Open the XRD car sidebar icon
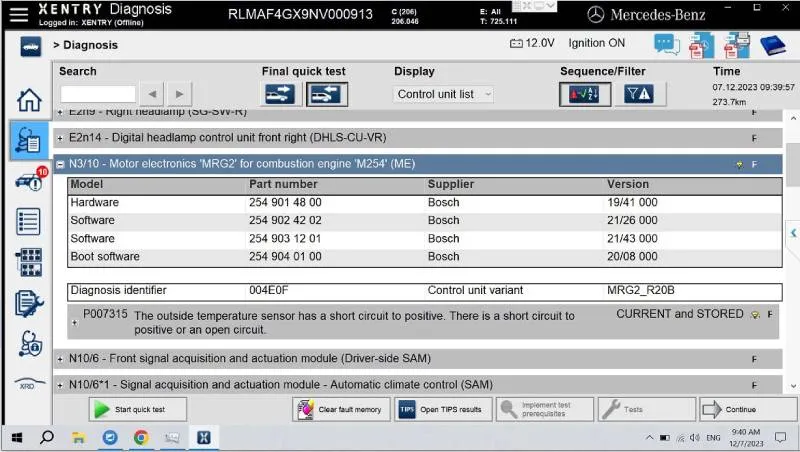Screen dimensions: 800x452 click(x=30, y=384)
